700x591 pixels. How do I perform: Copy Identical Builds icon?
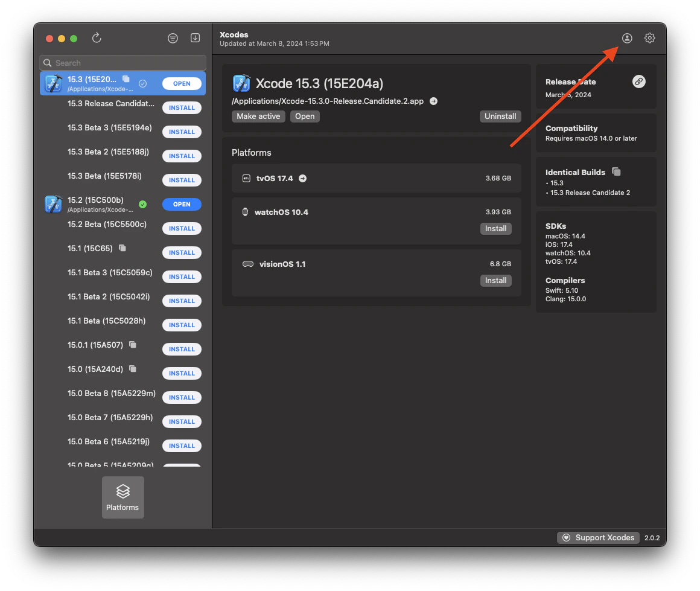[617, 171]
